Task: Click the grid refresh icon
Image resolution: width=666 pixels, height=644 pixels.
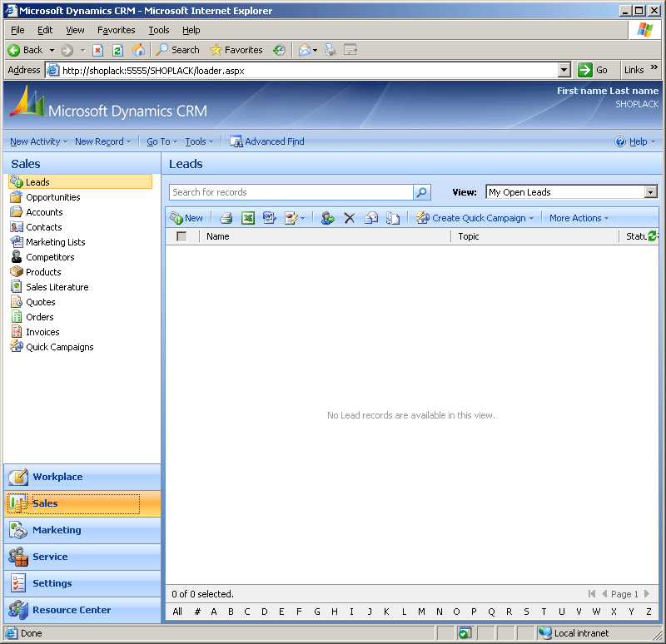Action: [653, 236]
